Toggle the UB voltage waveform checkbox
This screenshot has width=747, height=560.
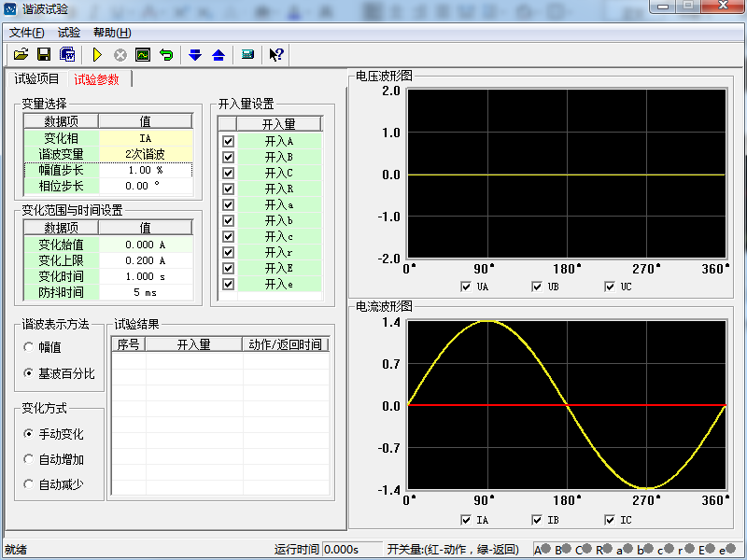538,287
